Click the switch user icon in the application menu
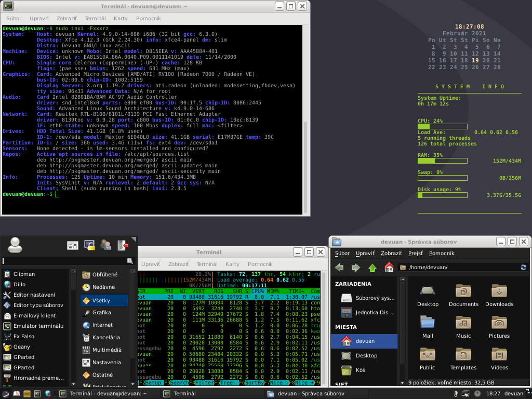 coord(106,245)
